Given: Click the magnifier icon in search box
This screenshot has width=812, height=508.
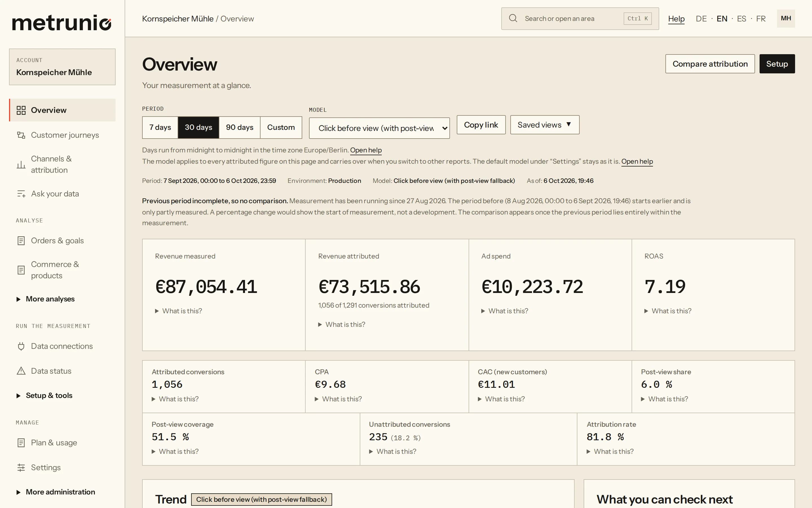Looking at the screenshot, I should tap(513, 18).
